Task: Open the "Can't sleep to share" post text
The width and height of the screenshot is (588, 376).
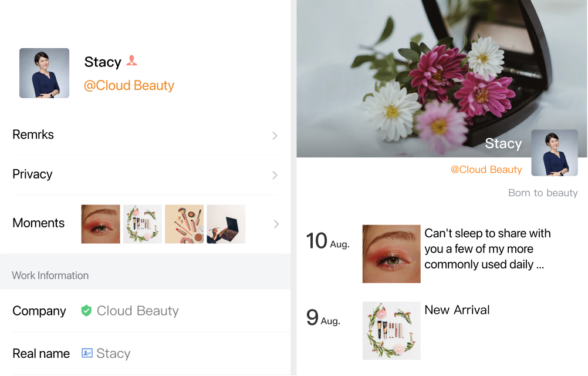Action: 488,249
